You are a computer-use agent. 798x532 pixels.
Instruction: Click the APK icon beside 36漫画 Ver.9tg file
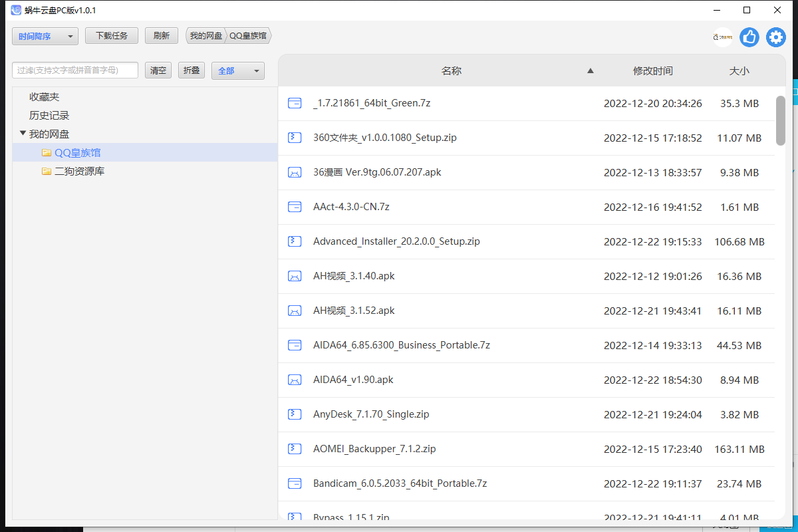pyautogui.click(x=295, y=172)
